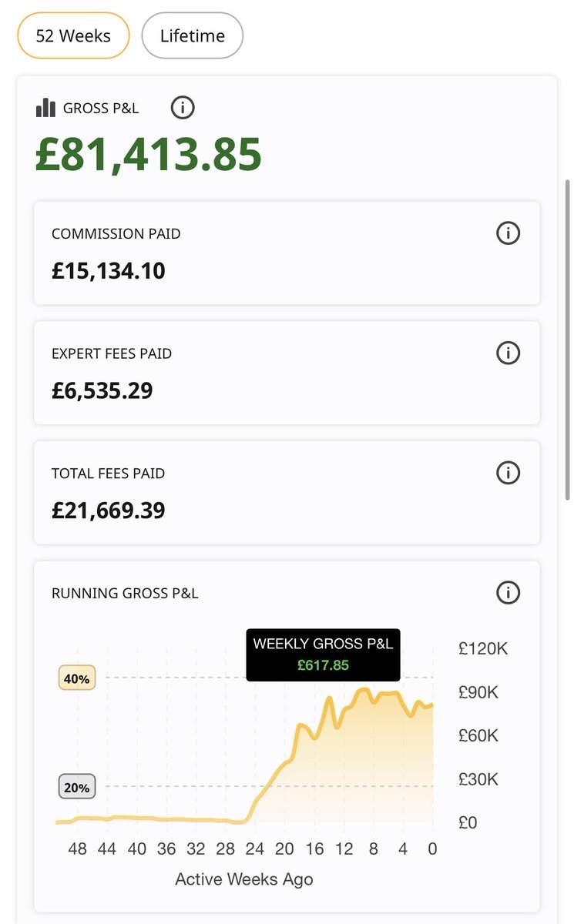This screenshot has width=574, height=924.
Task: Show info for Running Gross P&L chart
Action: pyautogui.click(x=508, y=593)
